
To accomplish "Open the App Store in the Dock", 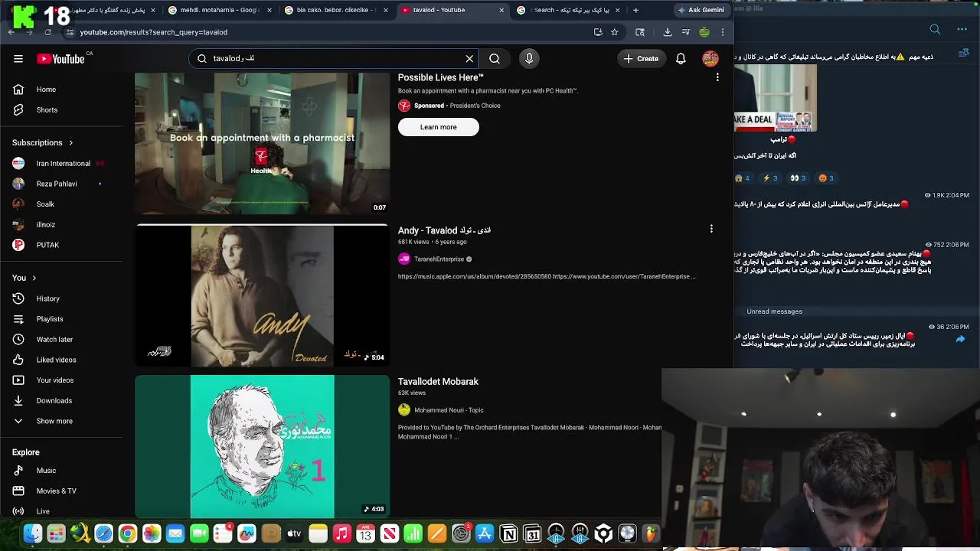I will coord(485,533).
